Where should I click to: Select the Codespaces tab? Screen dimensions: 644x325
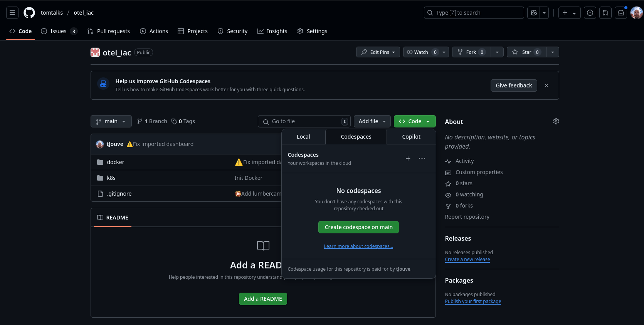tap(356, 137)
